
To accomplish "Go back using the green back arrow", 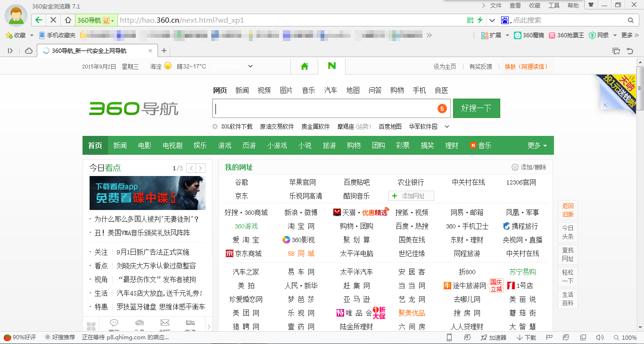I will 39,20.
